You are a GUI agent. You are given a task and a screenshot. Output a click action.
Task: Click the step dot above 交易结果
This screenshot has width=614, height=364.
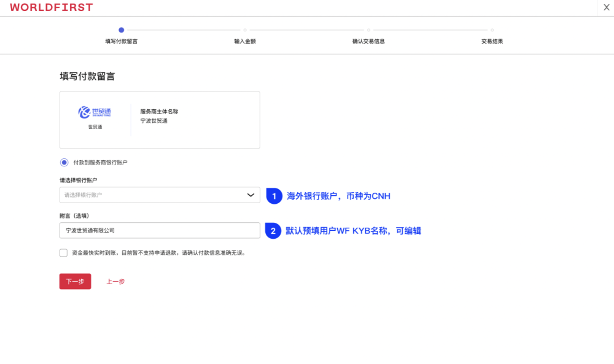click(x=491, y=29)
